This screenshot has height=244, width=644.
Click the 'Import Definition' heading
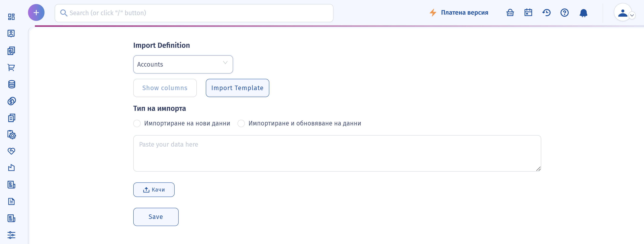pos(162,45)
